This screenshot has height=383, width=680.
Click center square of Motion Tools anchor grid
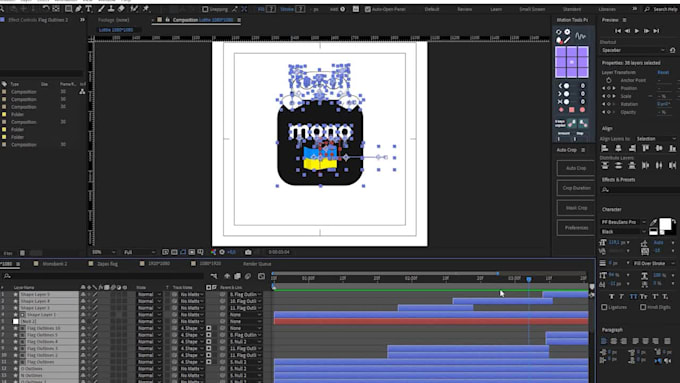572,62
